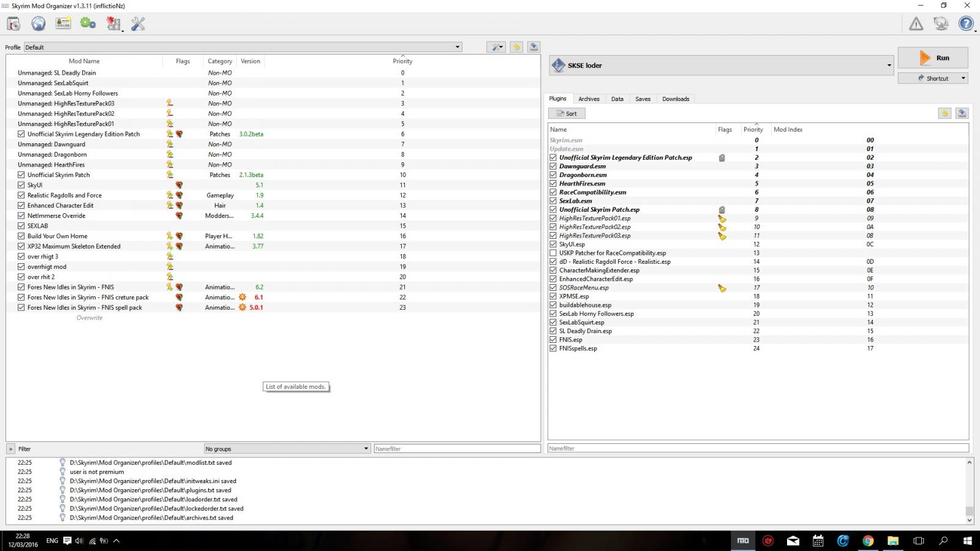Click the mod list Namefilter field
The height and width of the screenshot is (551, 980).
tap(457, 449)
